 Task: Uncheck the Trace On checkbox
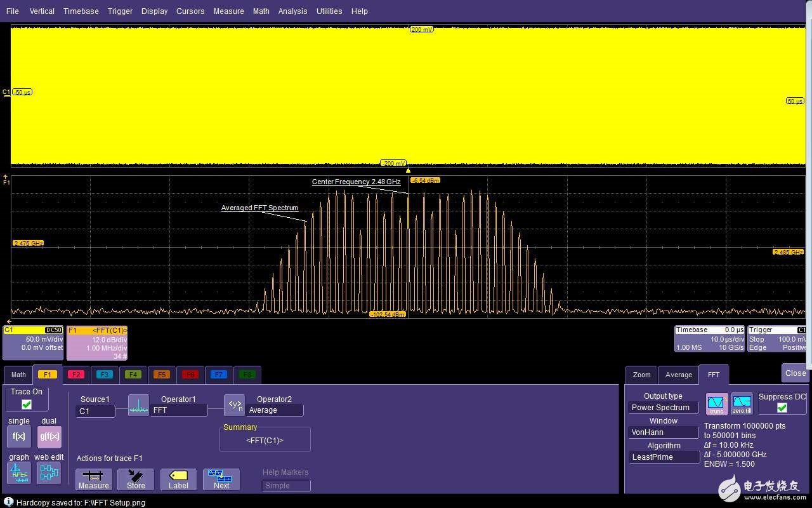tap(27, 404)
